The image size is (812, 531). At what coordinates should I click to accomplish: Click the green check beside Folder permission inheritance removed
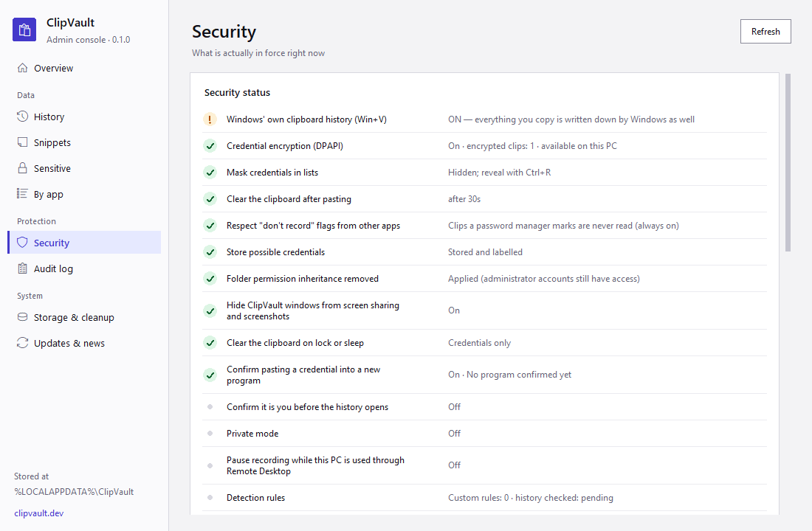(x=210, y=279)
